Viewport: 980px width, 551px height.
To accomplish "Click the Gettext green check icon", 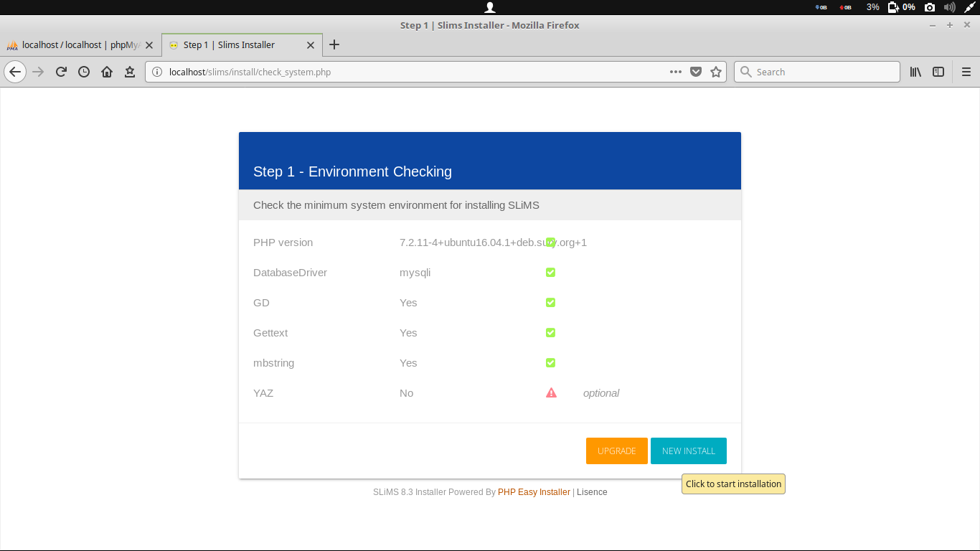I will (550, 333).
